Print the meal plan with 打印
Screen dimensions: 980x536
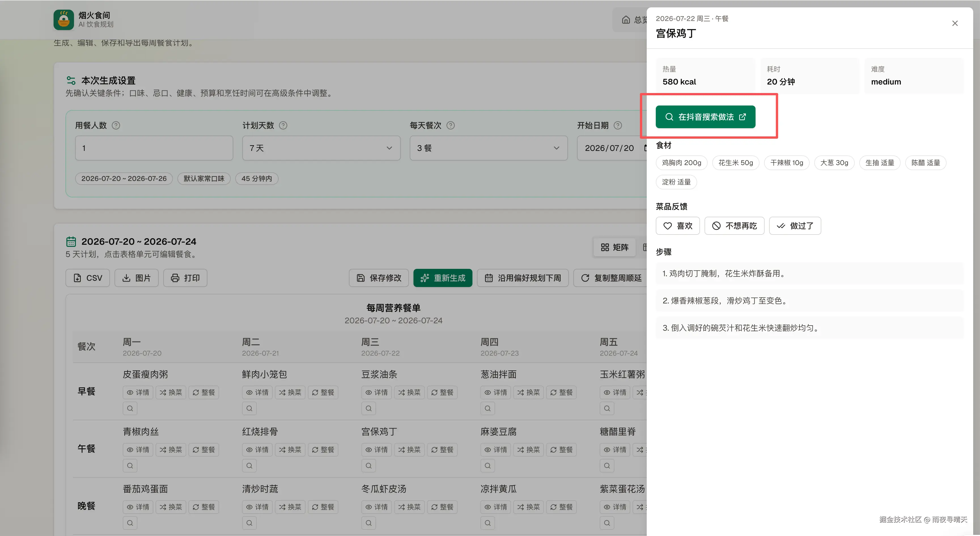pos(185,278)
